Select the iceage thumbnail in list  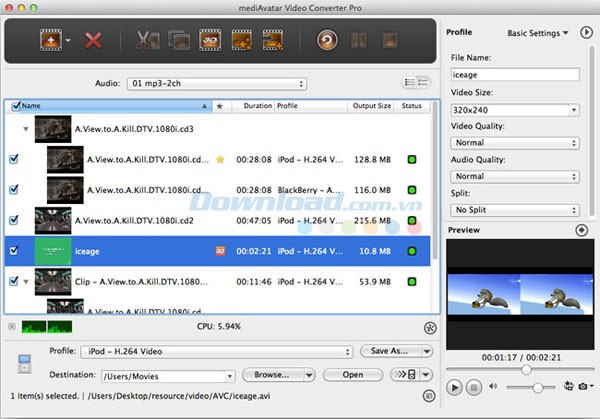53,251
